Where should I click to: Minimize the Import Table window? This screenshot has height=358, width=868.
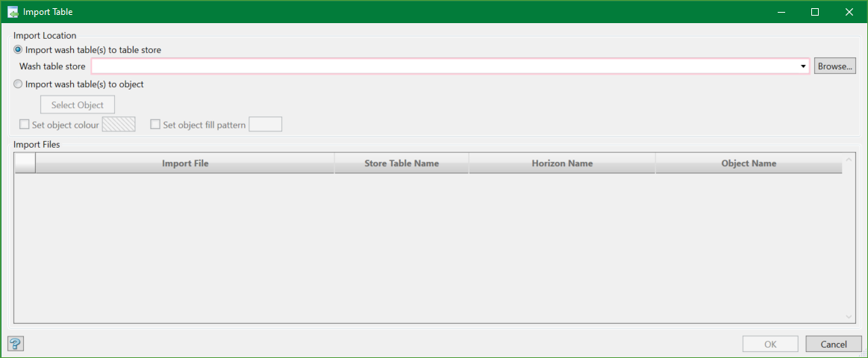click(x=781, y=12)
